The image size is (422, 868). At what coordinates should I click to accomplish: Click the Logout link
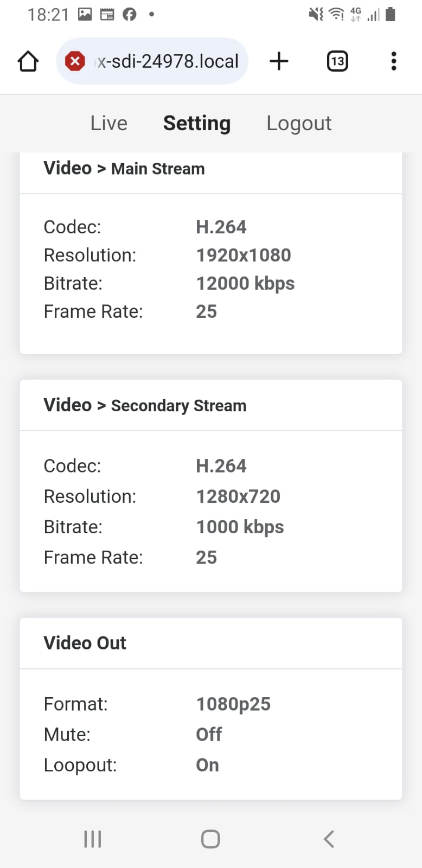coord(299,124)
